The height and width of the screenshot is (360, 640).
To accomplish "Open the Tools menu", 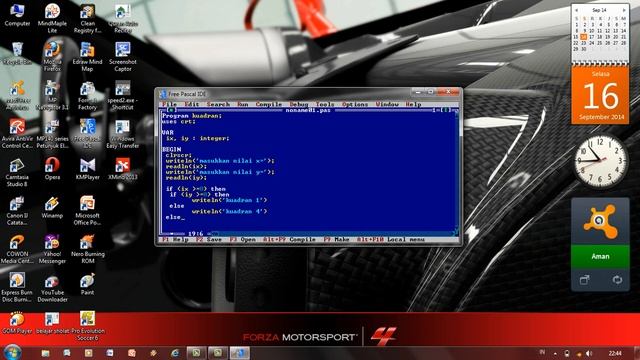I will pos(324,104).
